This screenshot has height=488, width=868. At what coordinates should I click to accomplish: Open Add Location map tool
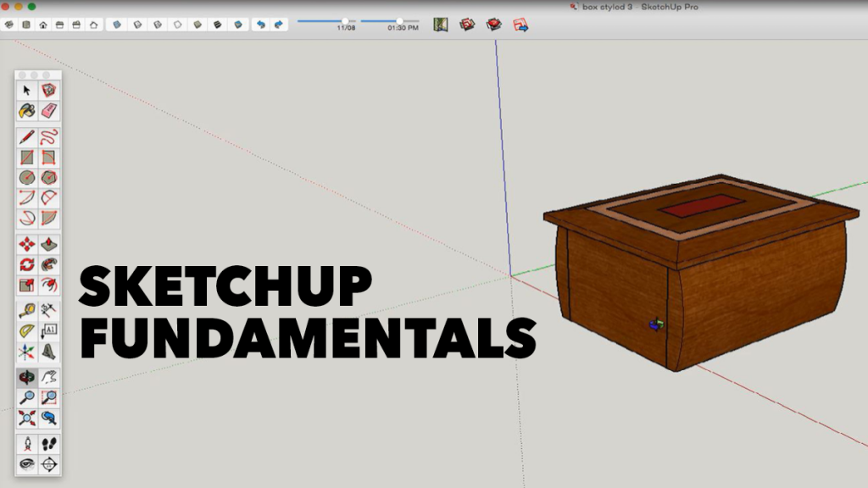[x=441, y=25]
